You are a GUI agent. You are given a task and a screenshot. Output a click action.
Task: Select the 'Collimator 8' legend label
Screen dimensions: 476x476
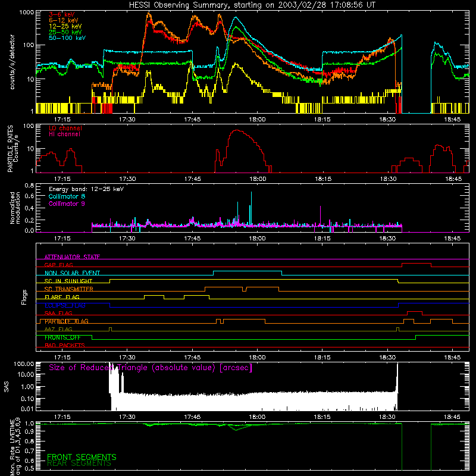67,196
